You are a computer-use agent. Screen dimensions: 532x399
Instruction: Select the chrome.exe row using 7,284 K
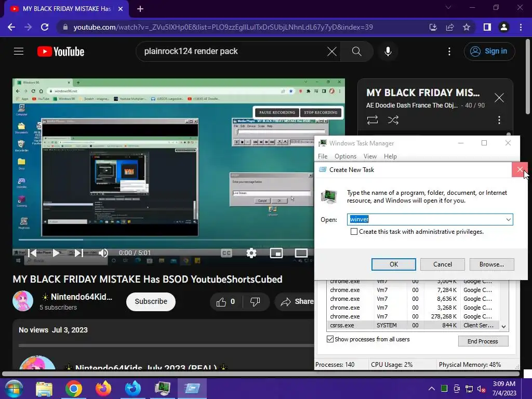[x=413, y=290]
